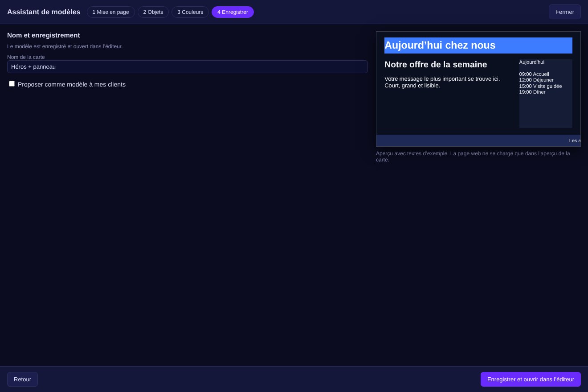Click preview schedule line 09:00 Accueil
The image size is (588, 392).
534,74
